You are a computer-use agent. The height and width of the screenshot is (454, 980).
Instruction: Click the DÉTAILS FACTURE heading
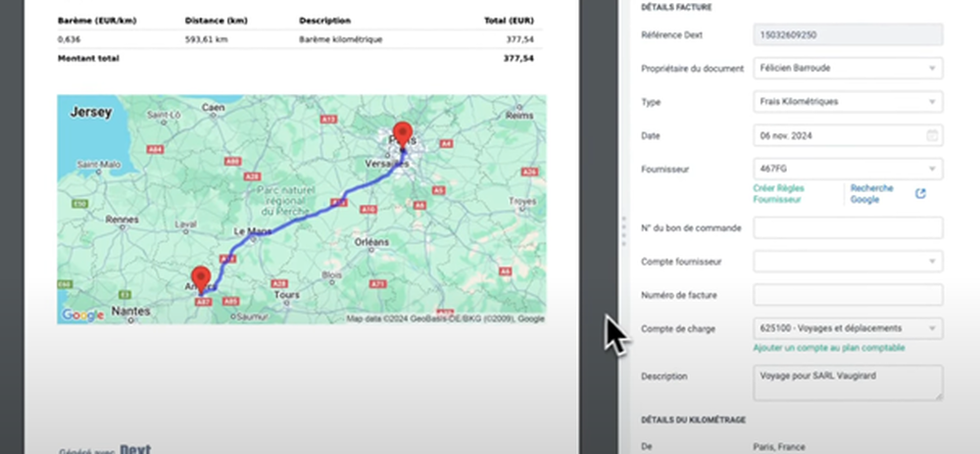point(676,8)
